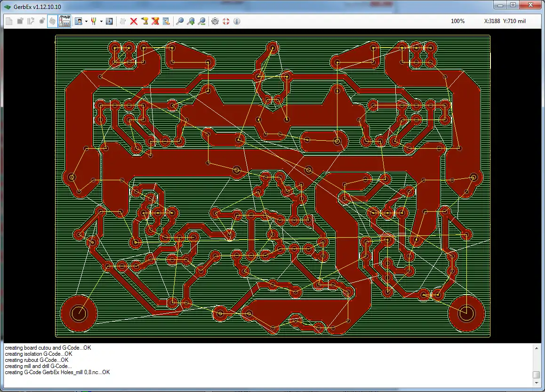Click the circular arrows refresh icon
This screenshot has width=545, height=392.
point(53,21)
